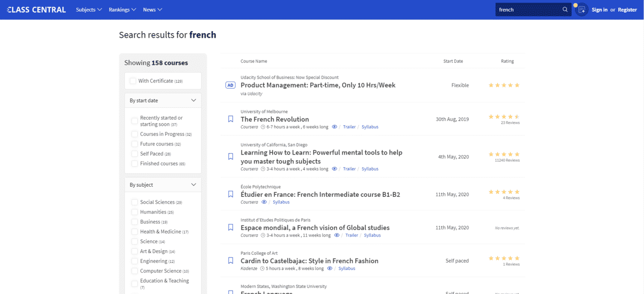Open the Learning How to Learn course title

coord(321,157)
